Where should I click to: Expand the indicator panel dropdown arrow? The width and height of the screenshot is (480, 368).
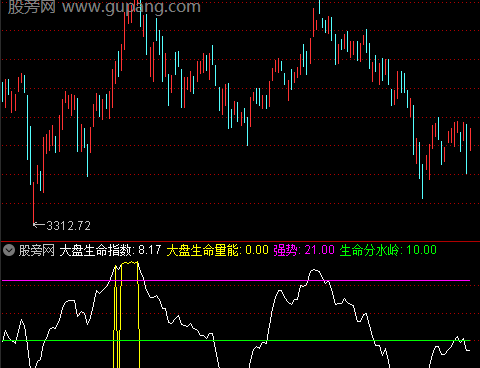click(9, 250)
